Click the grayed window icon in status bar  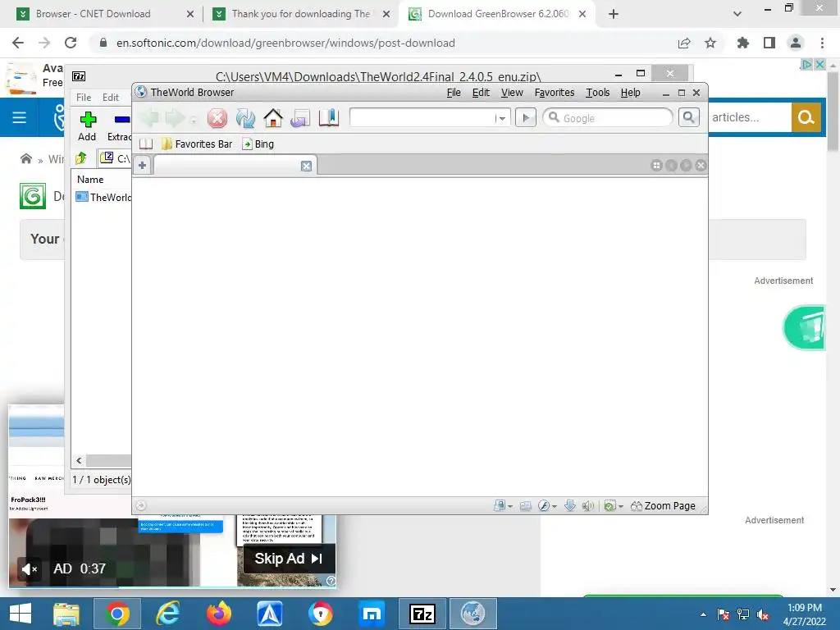coord(526,505)
